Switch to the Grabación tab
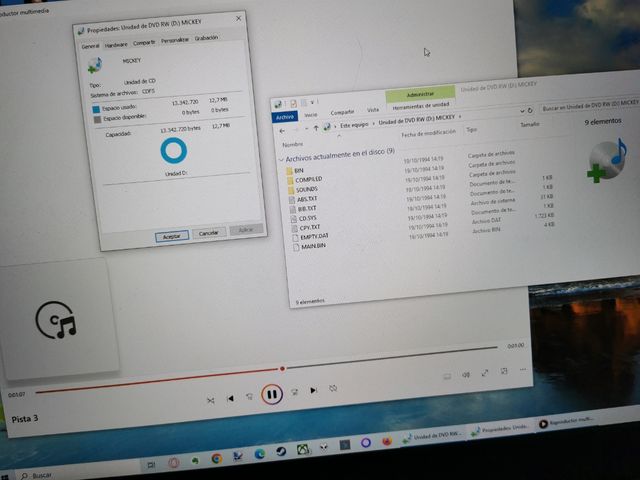 207,38
